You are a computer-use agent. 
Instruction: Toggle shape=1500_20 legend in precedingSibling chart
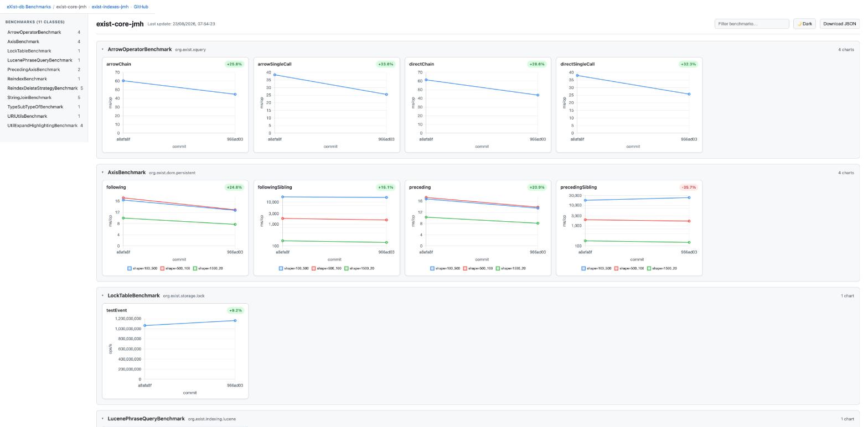tap(662, 268)
